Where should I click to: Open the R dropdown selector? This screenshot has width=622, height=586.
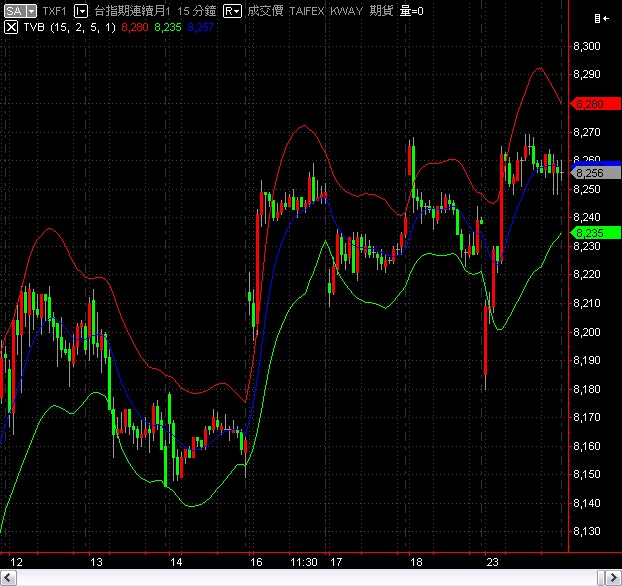232,11
